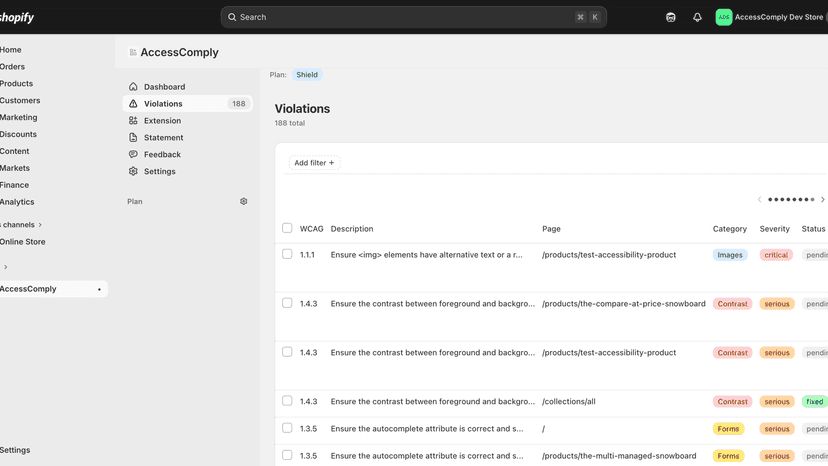Expand the Apps section chevron
The height and width of the screenshot is (466, 828).
[6, 267]
